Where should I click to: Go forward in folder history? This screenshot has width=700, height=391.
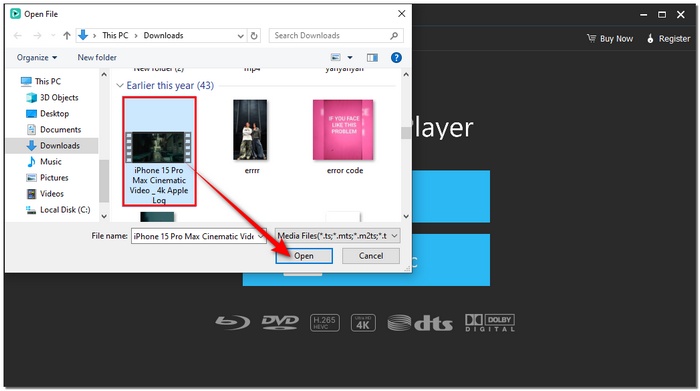38,36
